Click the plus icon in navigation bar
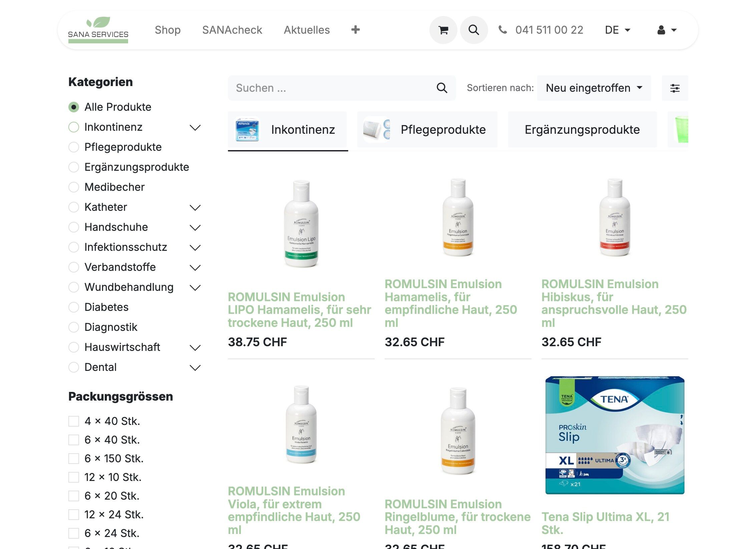Viewport: 756px width, 549px height. (x=355, y=30)
